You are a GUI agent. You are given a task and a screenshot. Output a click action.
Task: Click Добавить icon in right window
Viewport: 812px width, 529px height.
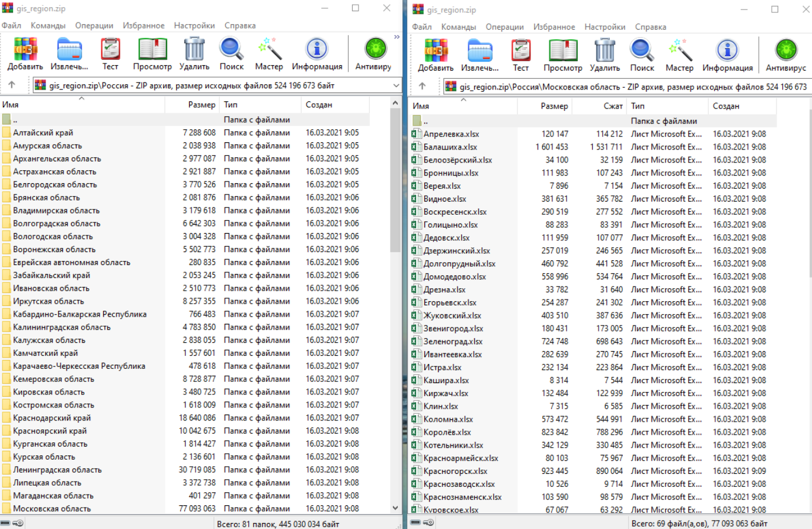point(436,49)
